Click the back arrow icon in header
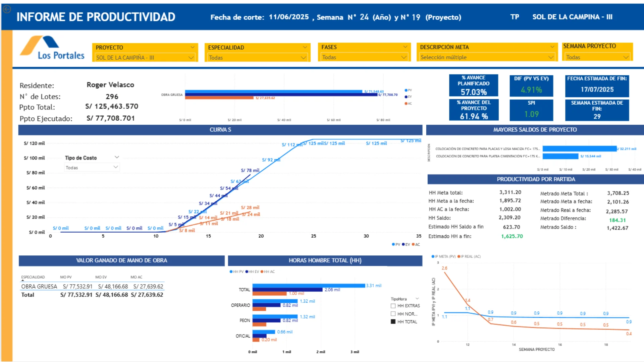This screenshot has width=644, height=362. [7, 9]
